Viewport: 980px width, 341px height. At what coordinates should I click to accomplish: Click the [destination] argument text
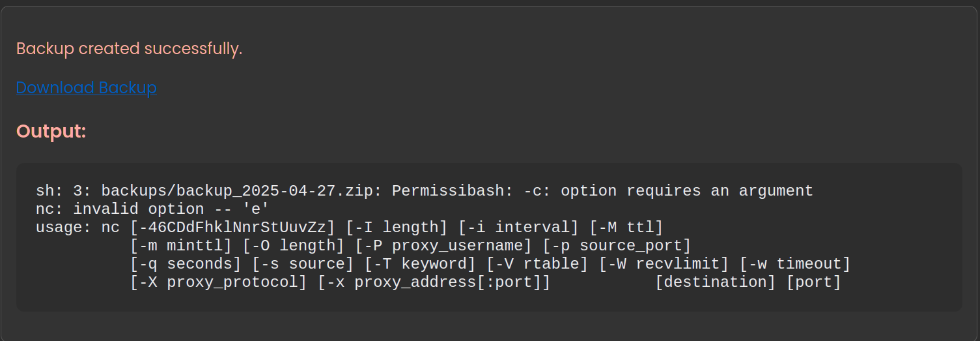point(715,282)
